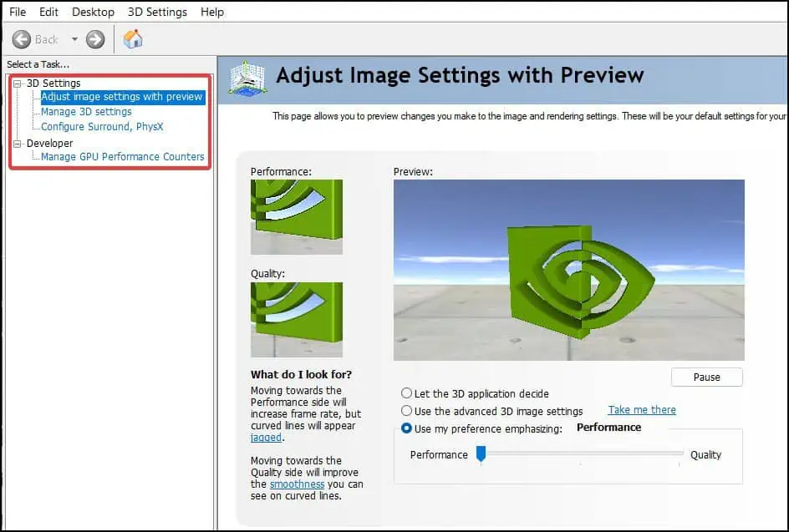Open the 3D Settings menu
This screenshot has height=532, width=789.
pyautogui.click(x=156, y=12)
